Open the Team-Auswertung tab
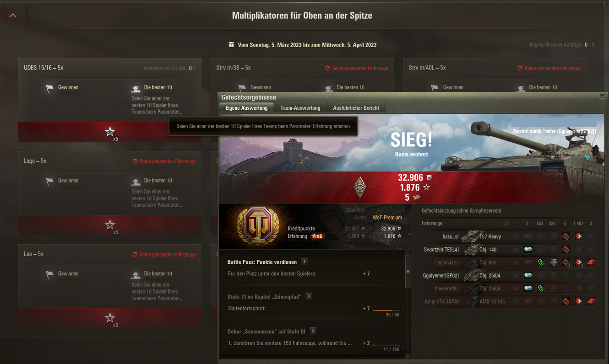 (300, 108)
